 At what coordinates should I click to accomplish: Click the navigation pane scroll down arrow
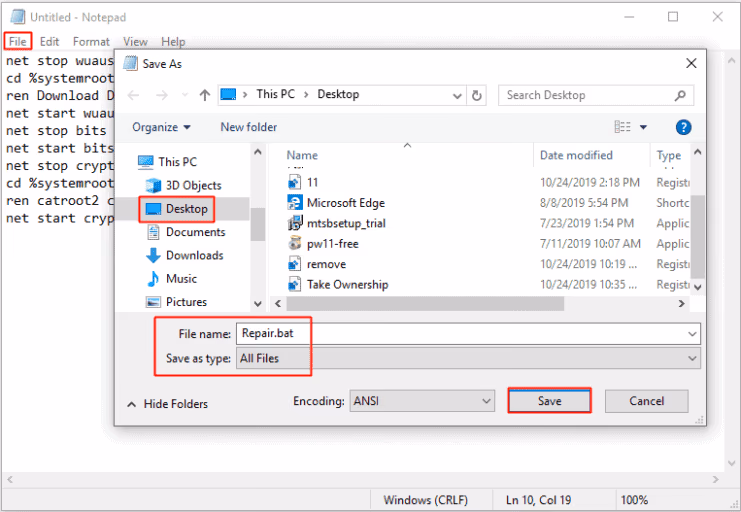[x=258, y=304]
